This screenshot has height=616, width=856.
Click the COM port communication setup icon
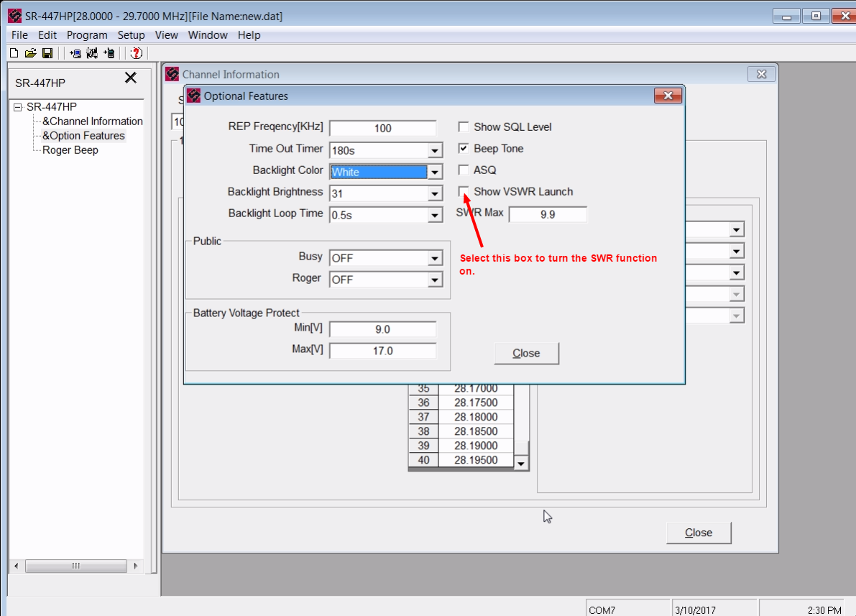click(92, 53)
